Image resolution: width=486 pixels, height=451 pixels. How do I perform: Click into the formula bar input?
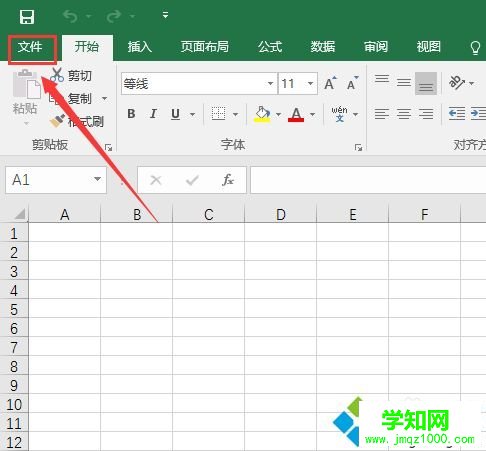368,180
